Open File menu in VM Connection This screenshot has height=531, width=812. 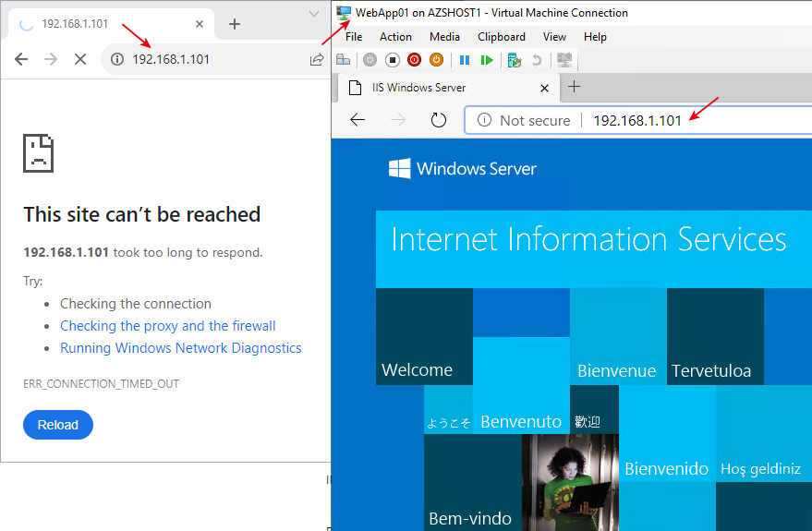[x=354, y=37]
